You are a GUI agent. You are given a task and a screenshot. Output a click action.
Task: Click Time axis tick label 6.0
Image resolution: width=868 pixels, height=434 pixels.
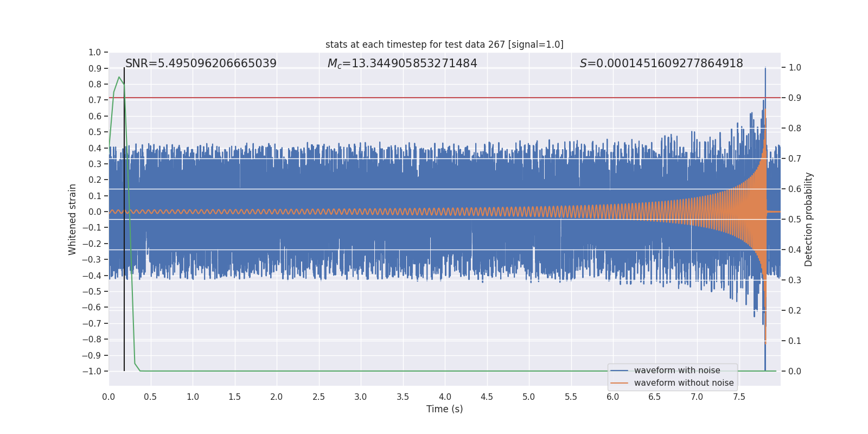pyautogui.click(x=613, y=397)
